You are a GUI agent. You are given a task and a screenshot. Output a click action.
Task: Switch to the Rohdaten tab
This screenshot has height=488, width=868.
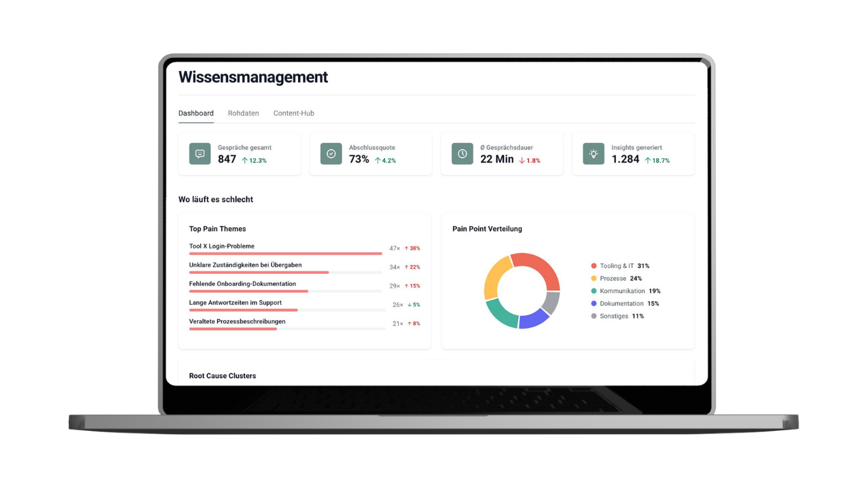tap(243, 112)
